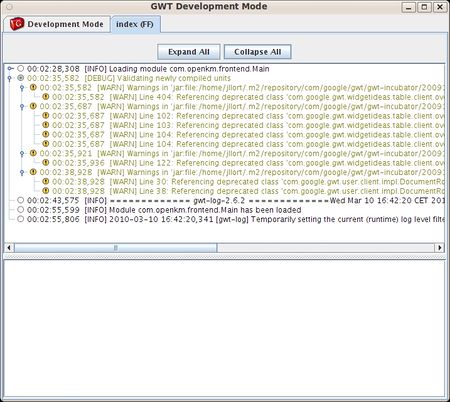Viewport: 450px width, 402px height.
Task: Click the Collapse All button
Action: pos(258,52)
